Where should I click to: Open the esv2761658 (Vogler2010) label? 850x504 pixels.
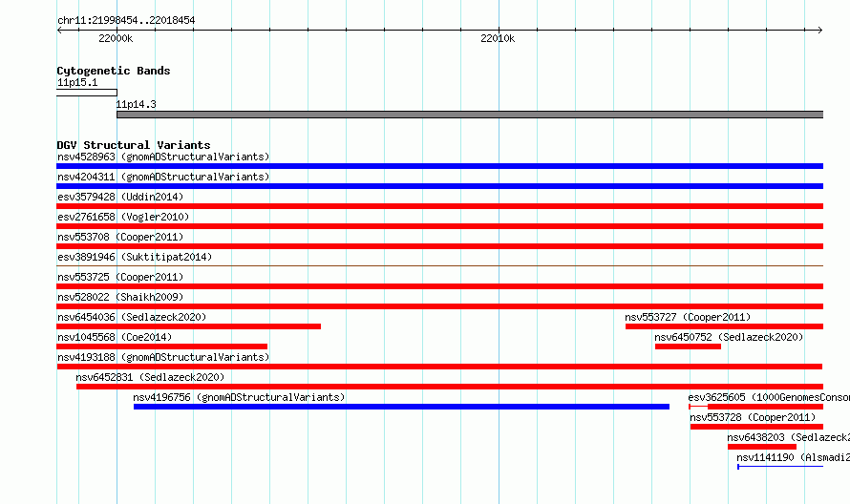click(123, 217)
